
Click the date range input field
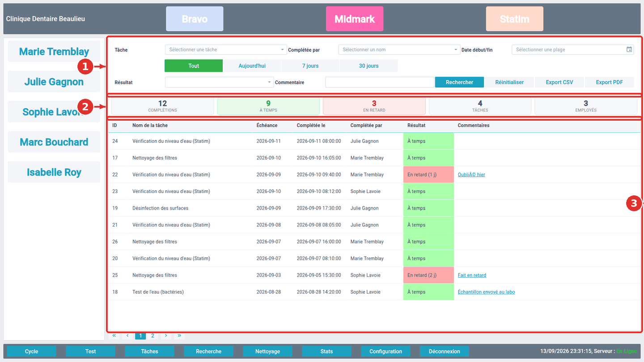pyautogui.click(x=573, y=50)
